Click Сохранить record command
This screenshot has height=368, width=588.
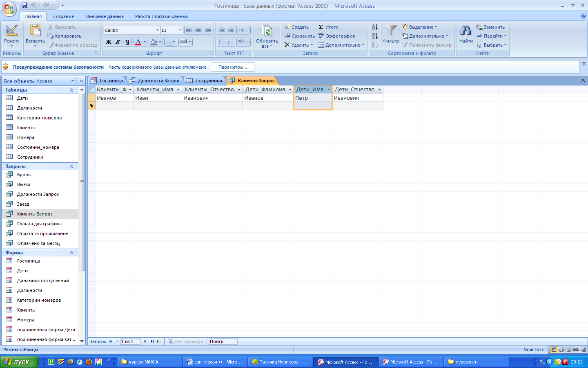[299, 36]
